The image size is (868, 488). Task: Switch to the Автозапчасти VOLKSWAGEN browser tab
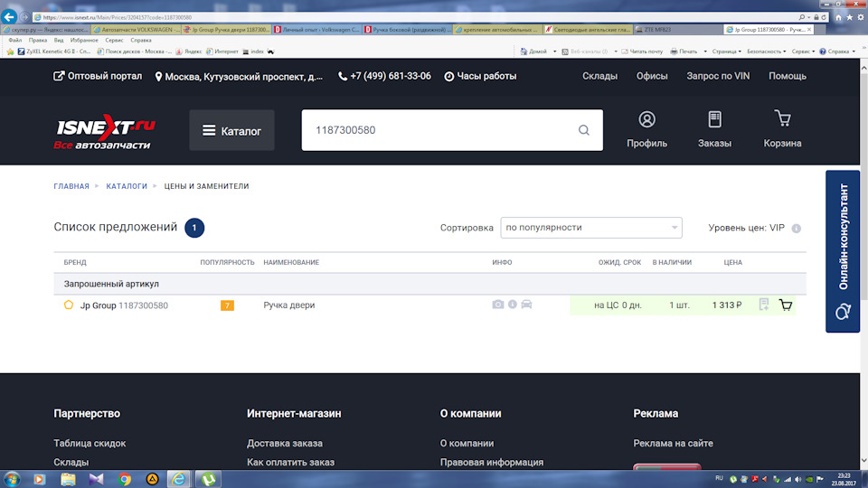tap(135, 29)
